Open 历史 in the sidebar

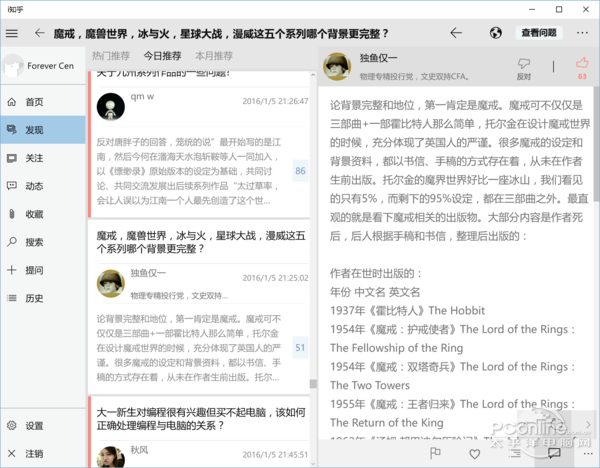[x=43, y=298]
